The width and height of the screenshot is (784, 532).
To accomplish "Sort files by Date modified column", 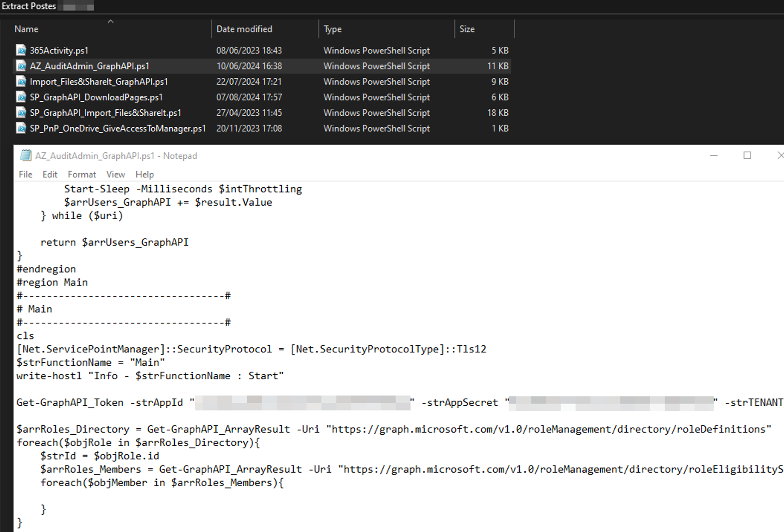I will click(244, 29).
